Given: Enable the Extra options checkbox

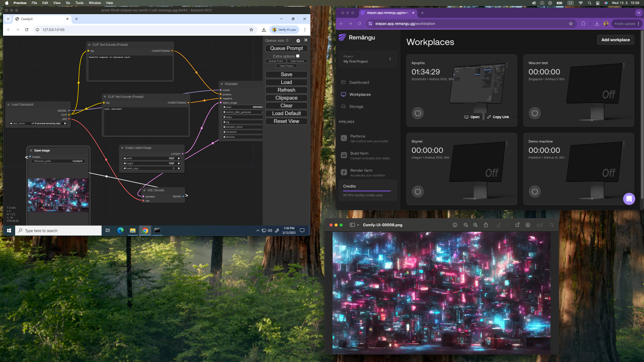Looking at the screenshot, I should click(x=298, y=56).
